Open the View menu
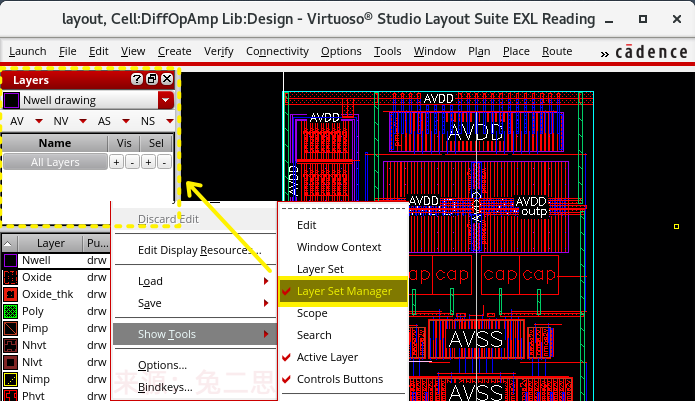 click(133, 51)
